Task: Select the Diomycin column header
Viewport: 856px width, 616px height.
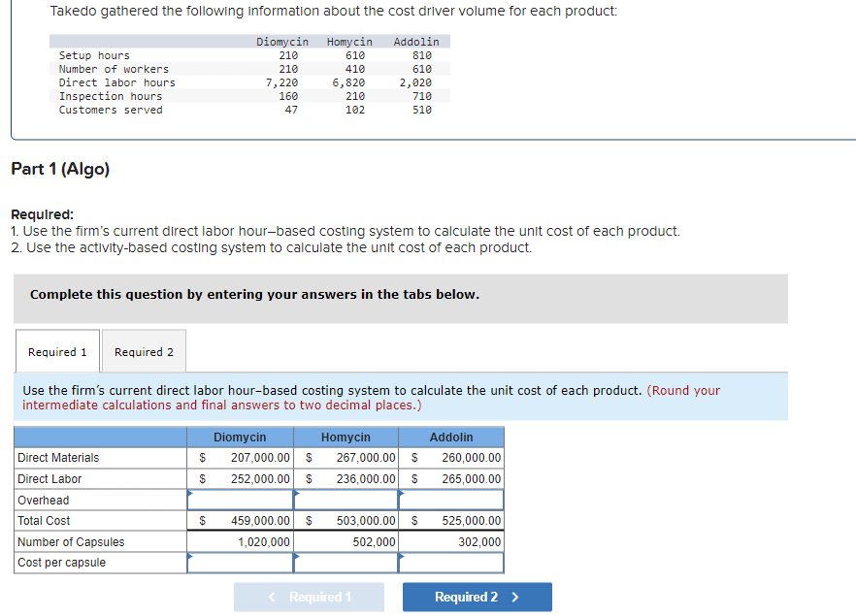Action: point(240,437)
